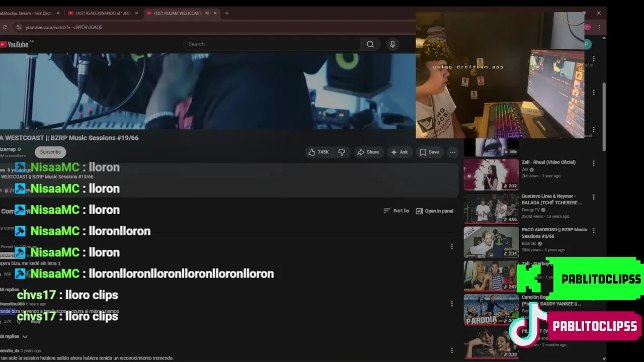Click '78M views · 6 years ago' text
This screenshot has width=644, height=362.
[x=543, y=250]
